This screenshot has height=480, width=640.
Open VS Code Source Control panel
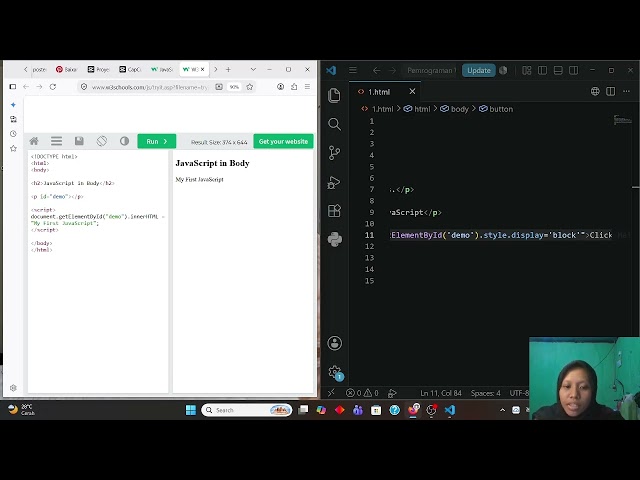pyautogui.click(x=334, y=153)
